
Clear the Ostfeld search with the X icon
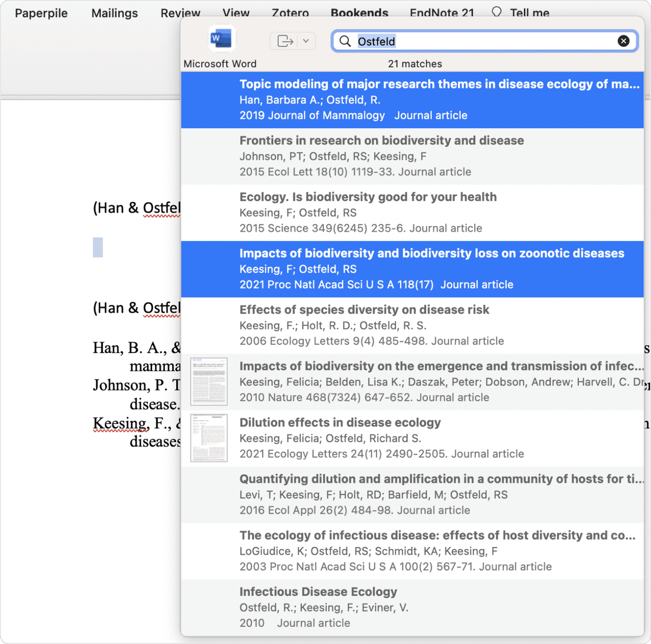623,41
